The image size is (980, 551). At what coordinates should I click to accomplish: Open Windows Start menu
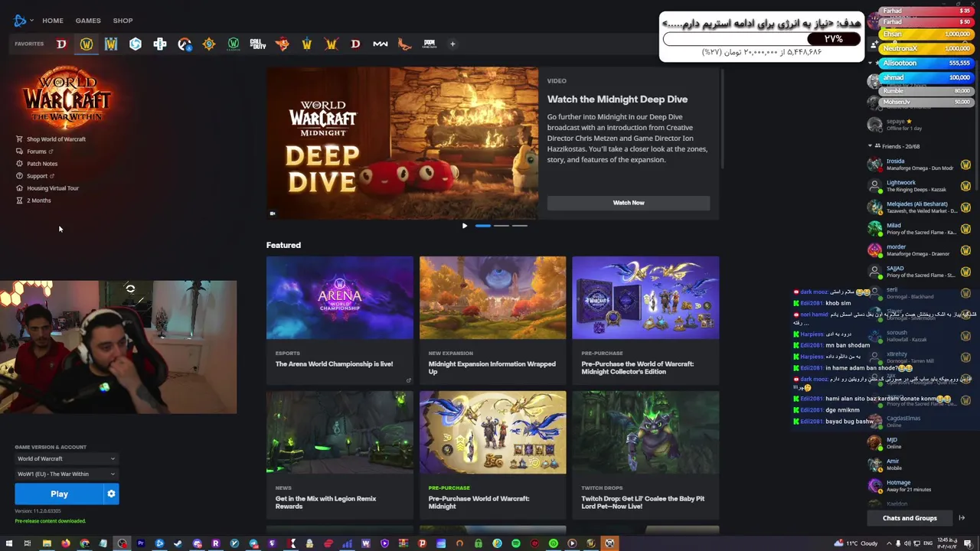[8, 543]
